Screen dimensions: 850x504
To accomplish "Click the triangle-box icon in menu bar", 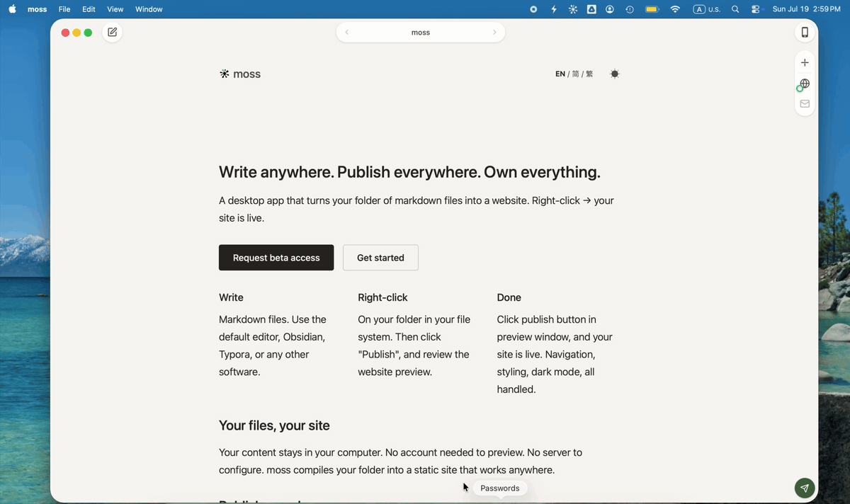I will click(x=591, y=9).
